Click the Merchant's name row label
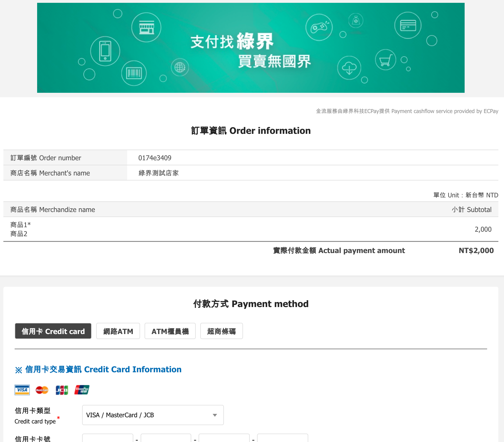The image size is (504, 442). coord(50,173)
